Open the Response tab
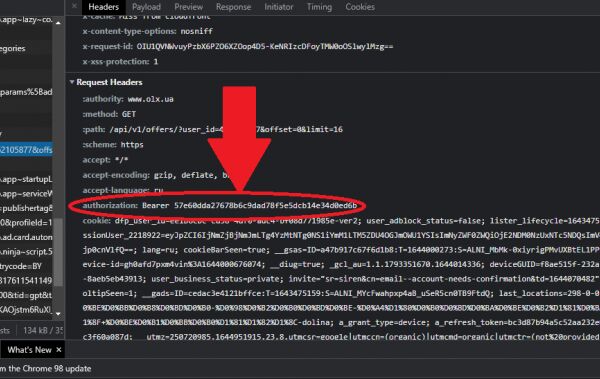 pyautogui.click(x=233, y=7)
